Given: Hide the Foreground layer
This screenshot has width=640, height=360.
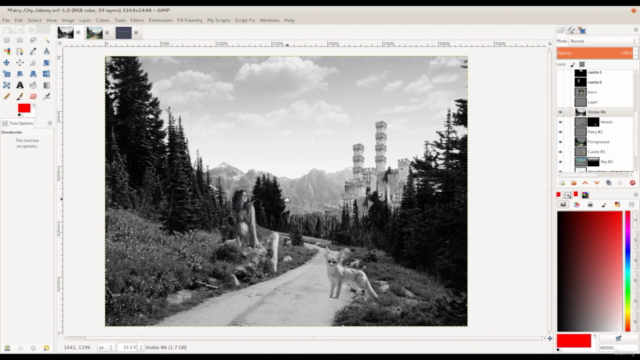Looking at the screenshot, I should coord(560,142).
